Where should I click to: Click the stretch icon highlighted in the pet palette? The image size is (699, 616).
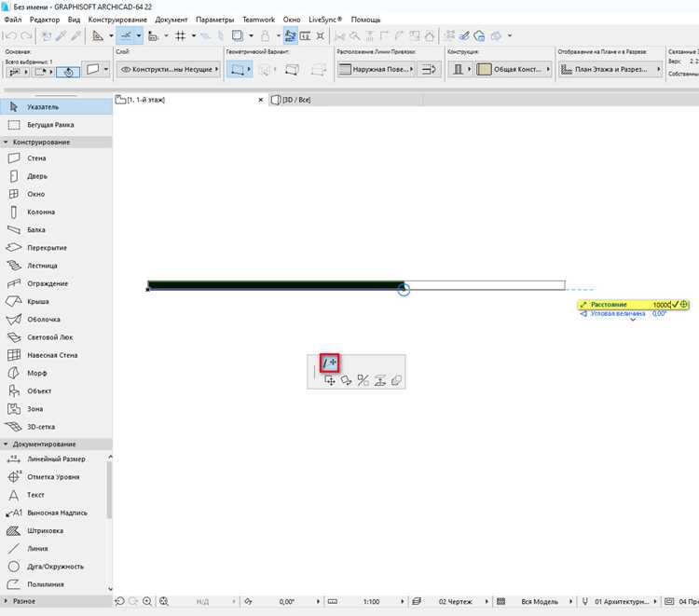pyautogui.click(x=329, y=363)
